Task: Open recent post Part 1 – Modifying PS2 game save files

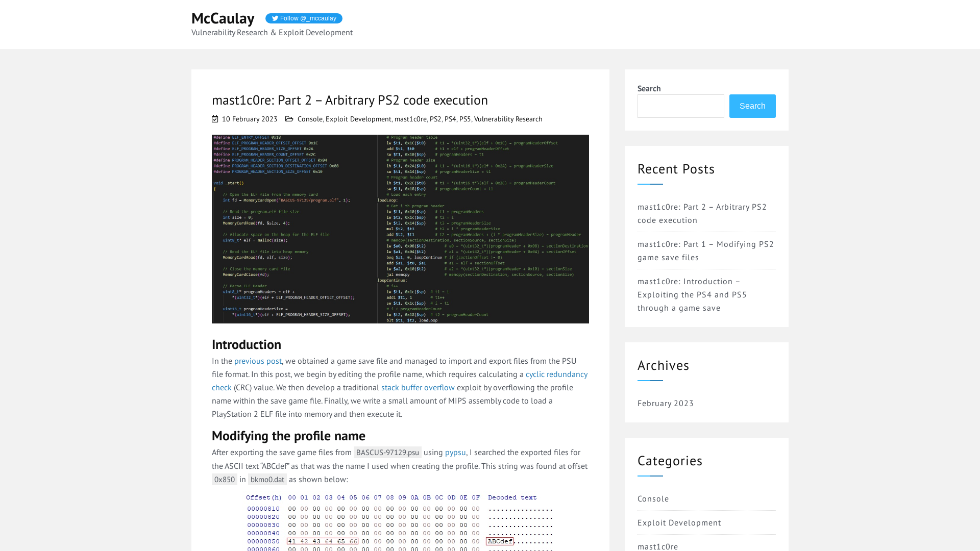Action: 705,251
